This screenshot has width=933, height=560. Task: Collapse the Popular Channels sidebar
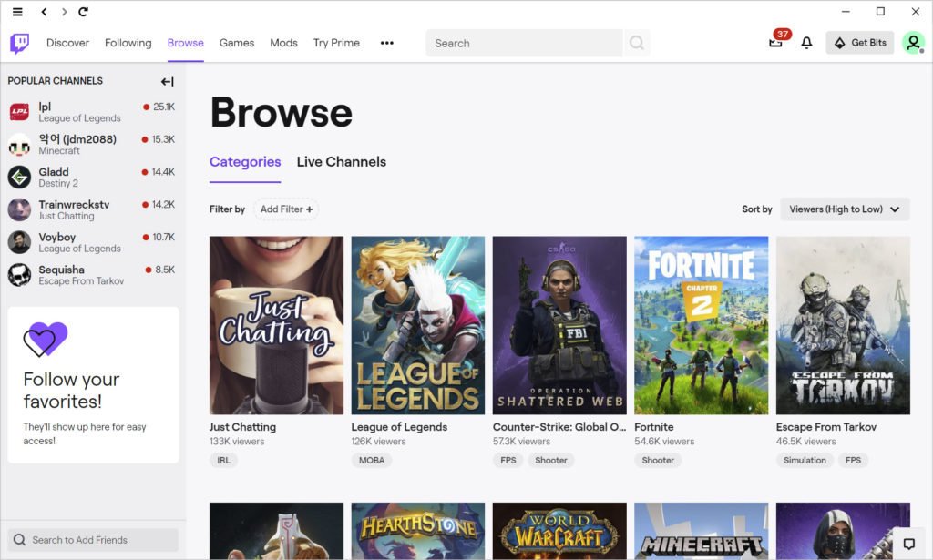pyautogui.click(x=168, y=81)
